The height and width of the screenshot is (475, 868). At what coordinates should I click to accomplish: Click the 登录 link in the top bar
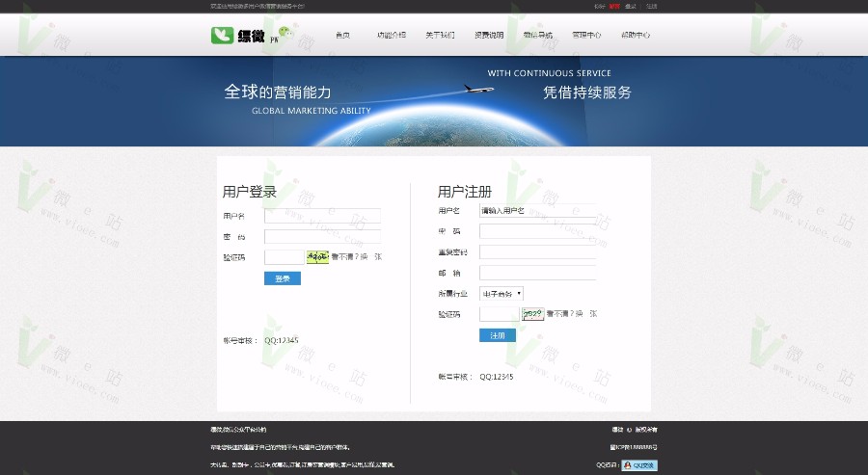(631, 7)
